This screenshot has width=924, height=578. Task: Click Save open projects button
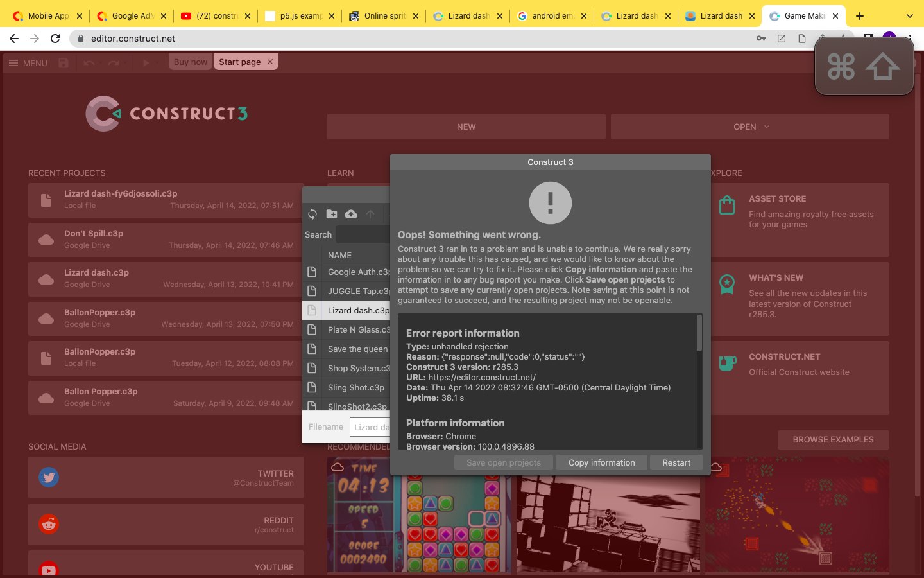[504, 462]
